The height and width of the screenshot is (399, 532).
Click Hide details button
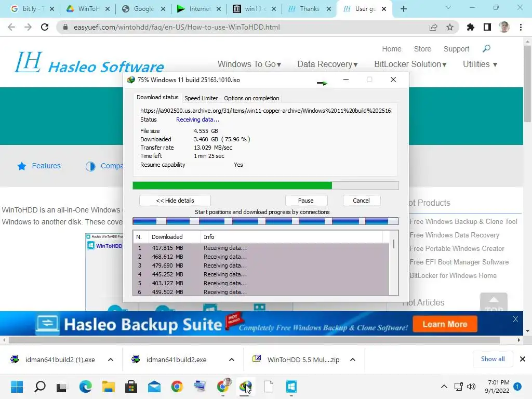coord(175,201)
